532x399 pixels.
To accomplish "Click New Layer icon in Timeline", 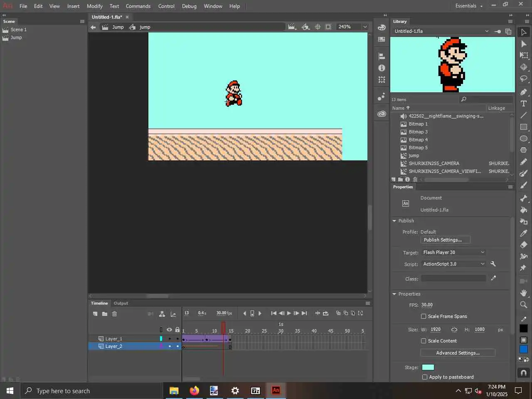I will tap(95, 314).
